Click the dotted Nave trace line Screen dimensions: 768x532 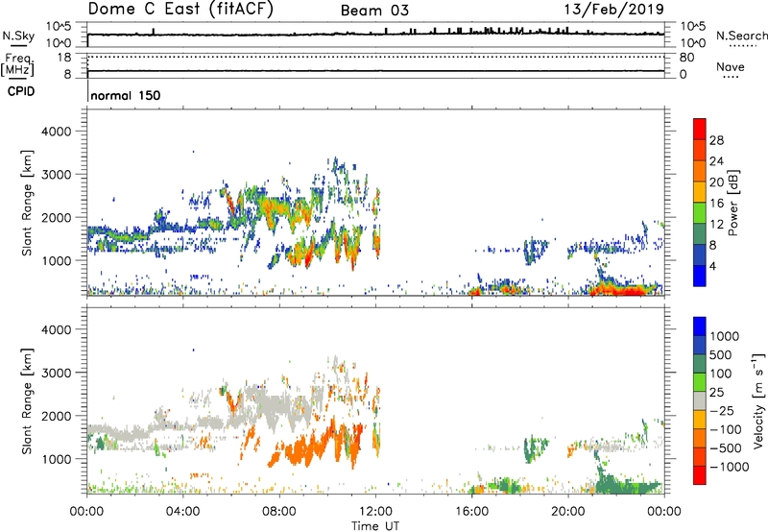375,57
